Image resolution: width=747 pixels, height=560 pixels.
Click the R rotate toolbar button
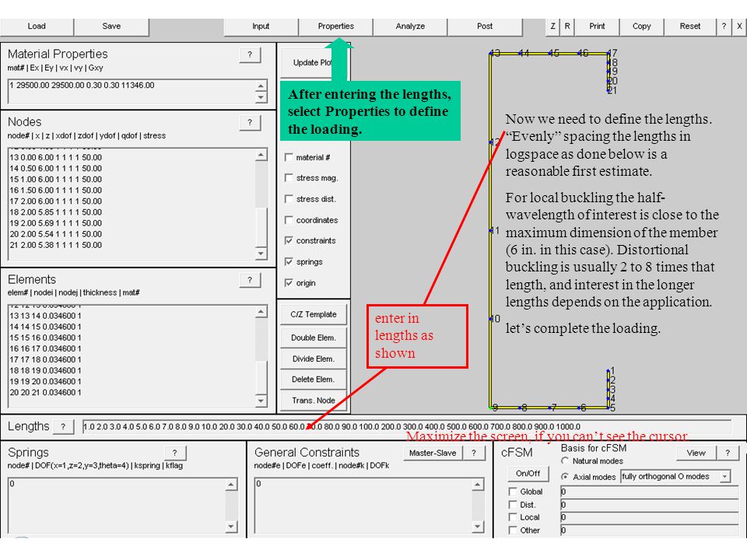tap(567, 26)
